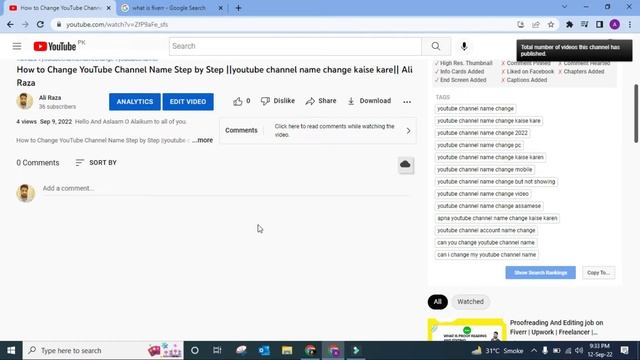Open weather 31°C Smoke widget
640x360 pixels.
point(498,351)
